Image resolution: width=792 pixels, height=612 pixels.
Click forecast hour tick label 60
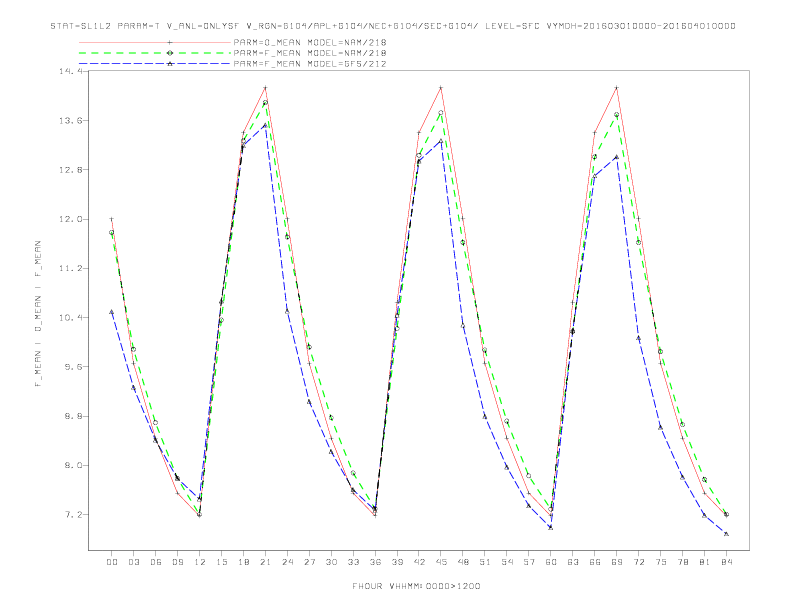tap(551, 562)
